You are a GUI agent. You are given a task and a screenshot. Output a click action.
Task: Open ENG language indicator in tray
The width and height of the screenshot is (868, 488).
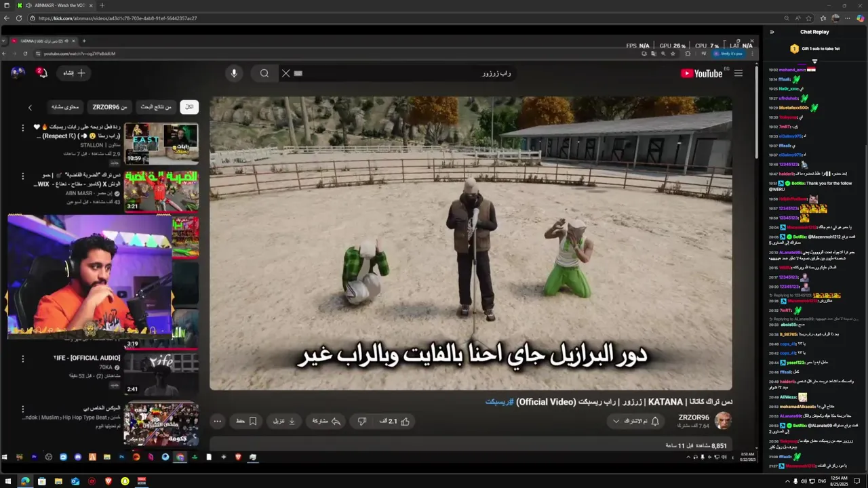(822, 481)
